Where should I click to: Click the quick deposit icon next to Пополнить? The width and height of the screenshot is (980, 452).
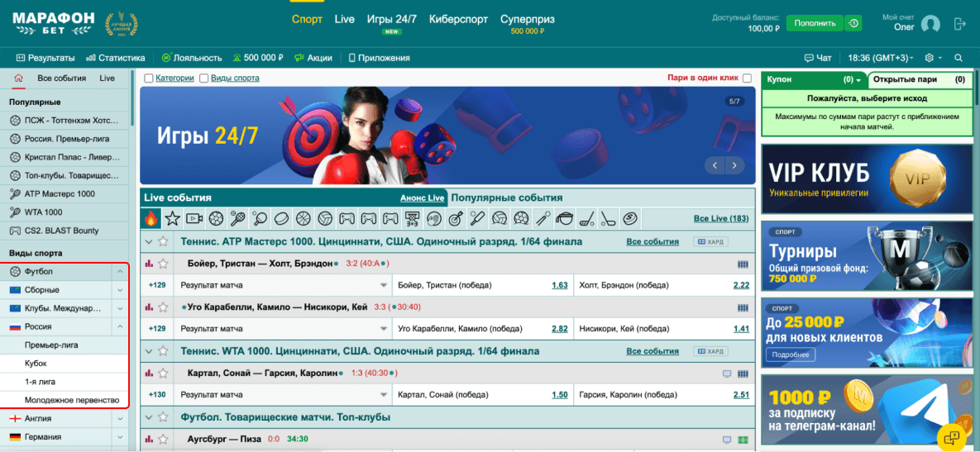tap(853, 23)
